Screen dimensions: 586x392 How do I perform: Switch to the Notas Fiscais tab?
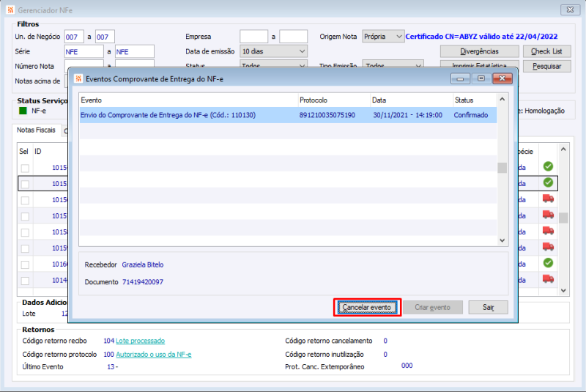(x=36, y=130)
